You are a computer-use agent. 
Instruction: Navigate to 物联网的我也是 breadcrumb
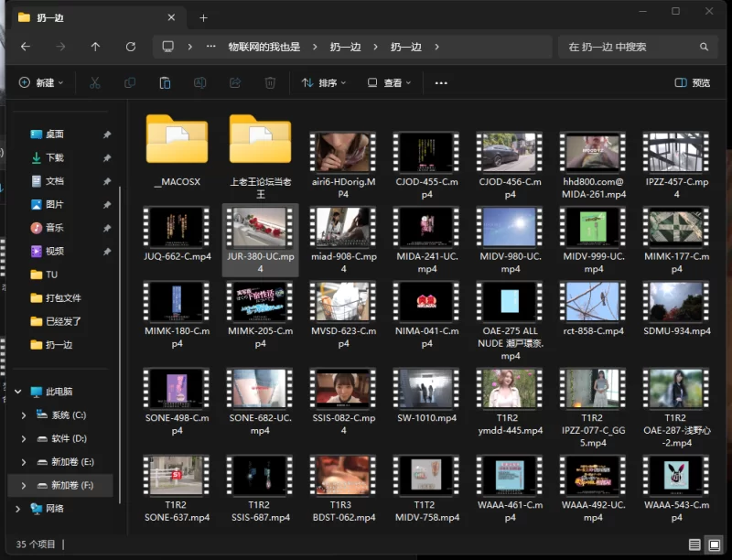point(264,47)
